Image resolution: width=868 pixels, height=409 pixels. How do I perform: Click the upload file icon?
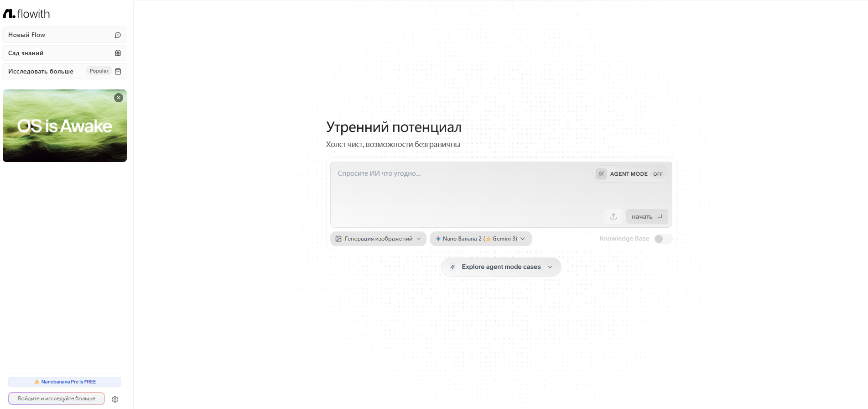(613, 216)
